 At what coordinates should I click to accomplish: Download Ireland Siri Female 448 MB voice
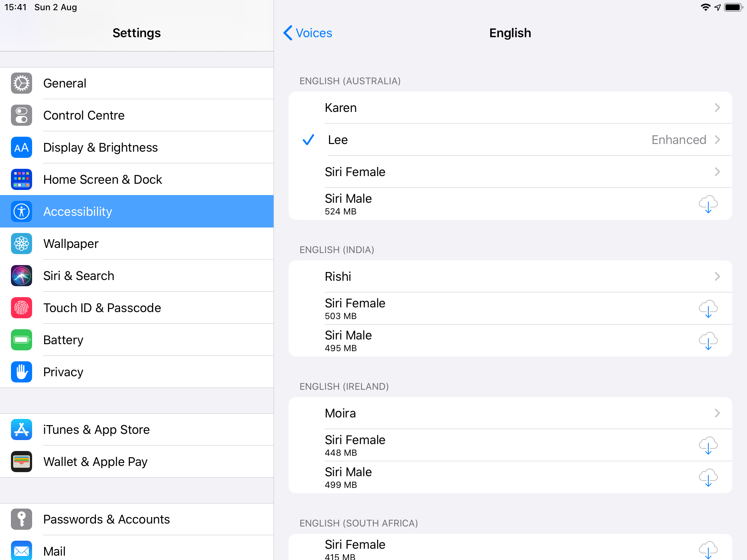[708, 445]
